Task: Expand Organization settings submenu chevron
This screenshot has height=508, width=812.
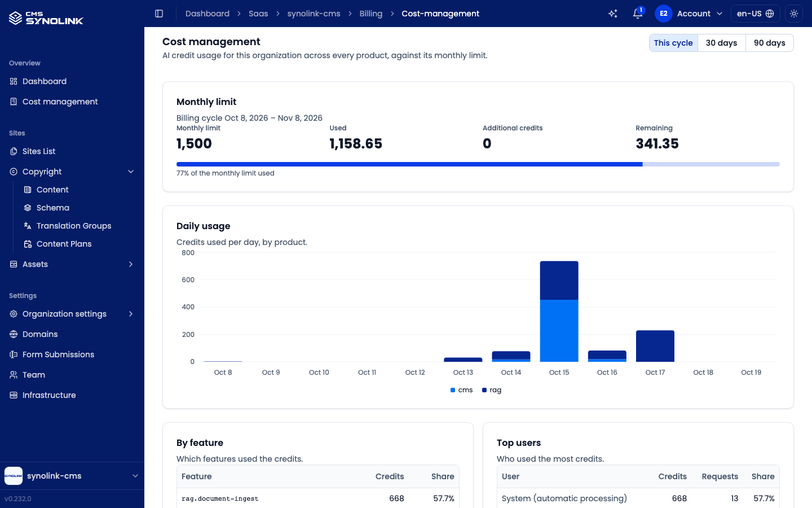Action: click(x=131, y=314)
